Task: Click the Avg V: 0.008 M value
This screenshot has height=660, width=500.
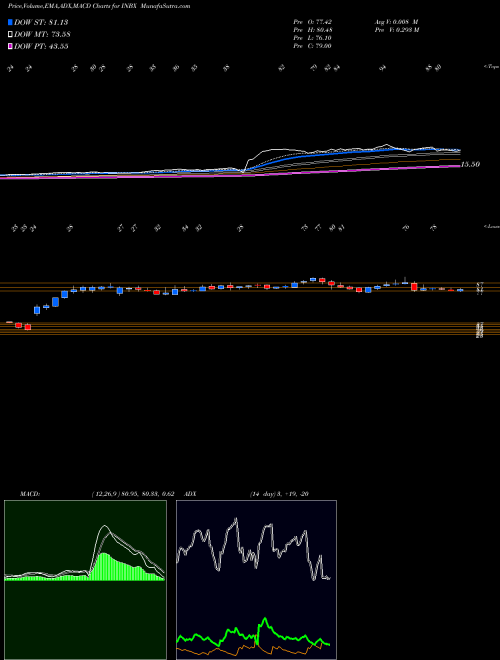Action: [396, 22]
